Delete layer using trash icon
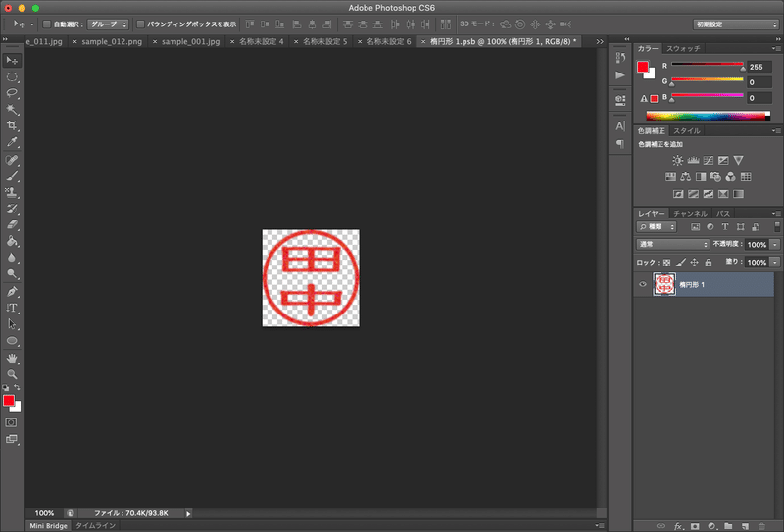Screen dimensions: 784x532 pyautogui.click(x=762, y=526)
